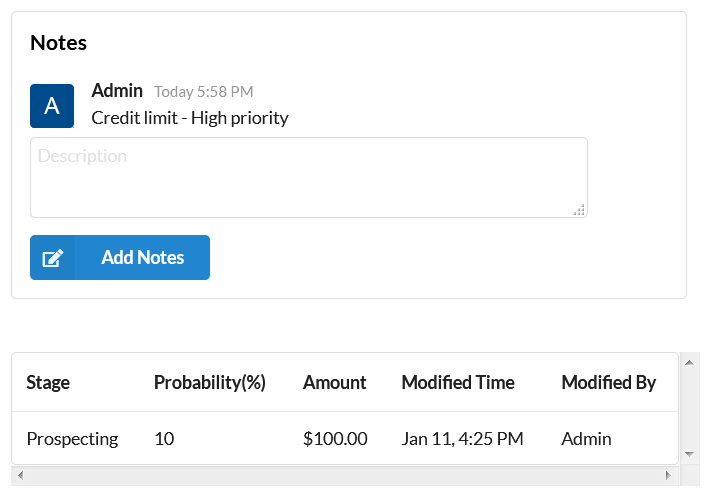
Task: Click the $100.00 amount cell
Action: click(x=335, y=439)
